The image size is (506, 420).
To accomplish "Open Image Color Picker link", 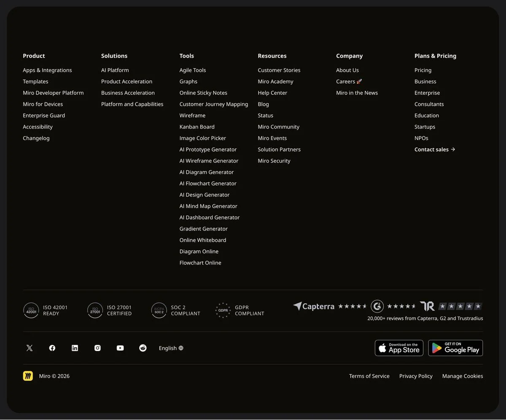I will (203, 138).
